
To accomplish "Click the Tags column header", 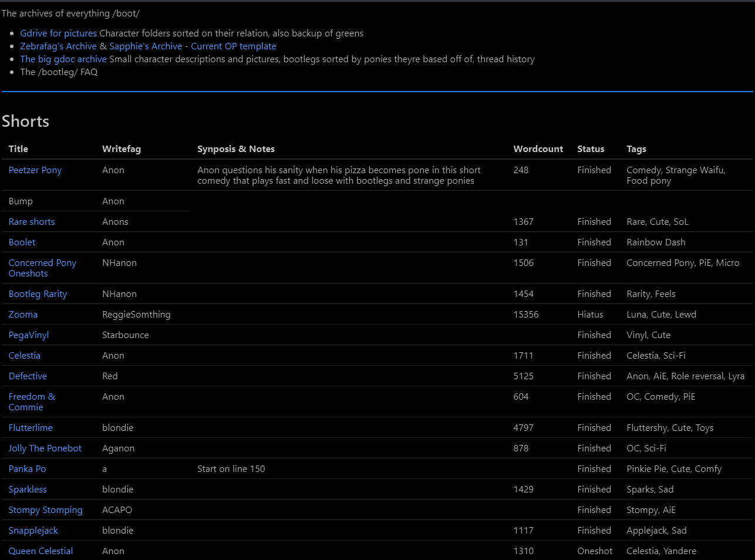I will point(636,149).
